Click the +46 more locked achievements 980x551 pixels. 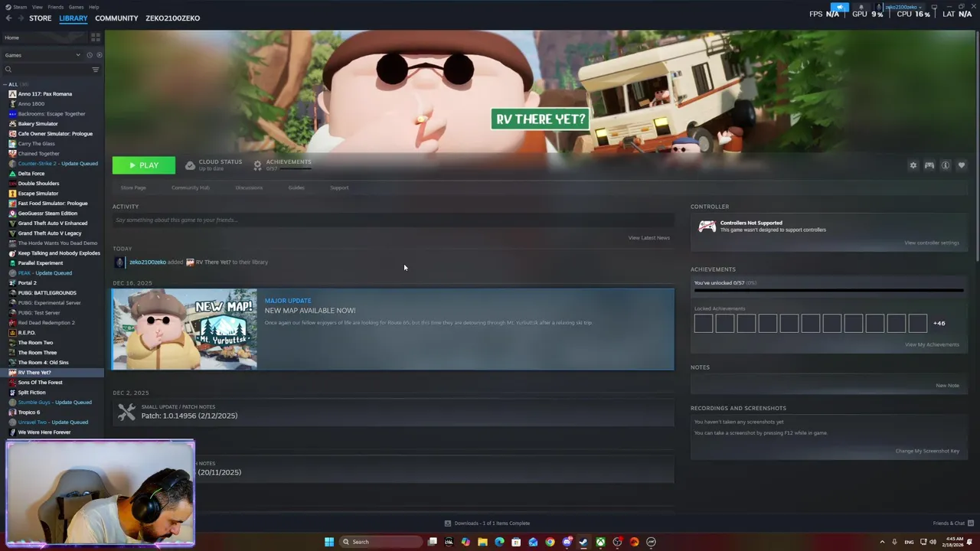click(939, 323)
